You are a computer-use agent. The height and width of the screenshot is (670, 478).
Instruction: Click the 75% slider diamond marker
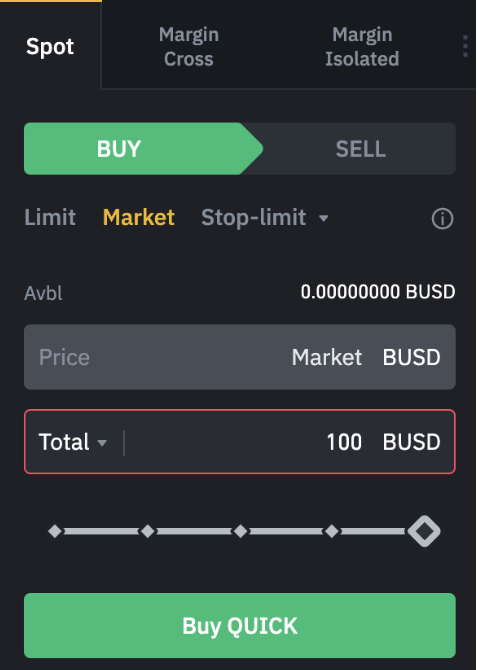[331, 531]
